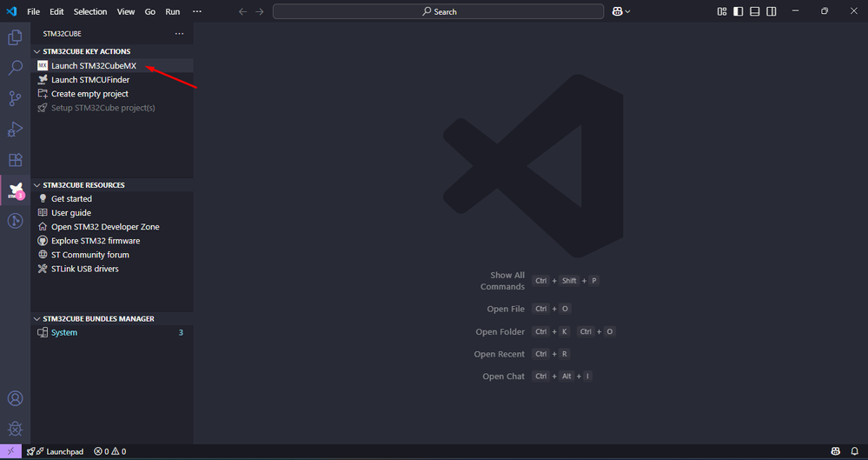Toggle the bottom panel
This screenshot has height=460, width=868.
(754, 11)
